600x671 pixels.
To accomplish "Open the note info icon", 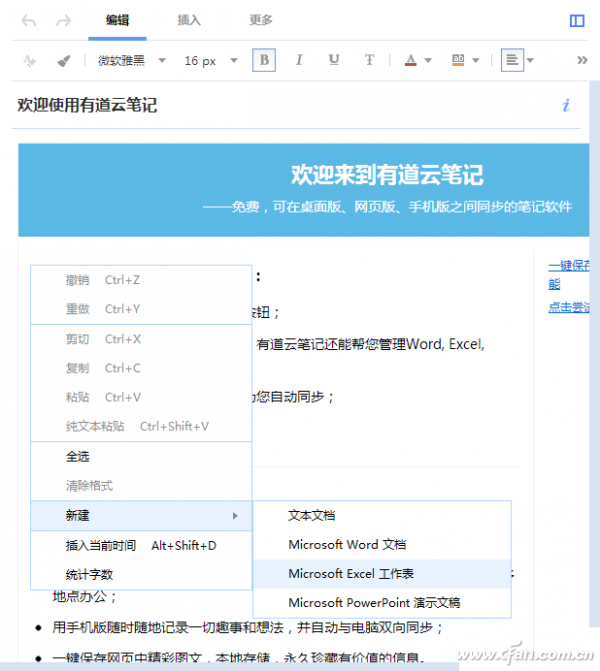I will click(566, 105).
